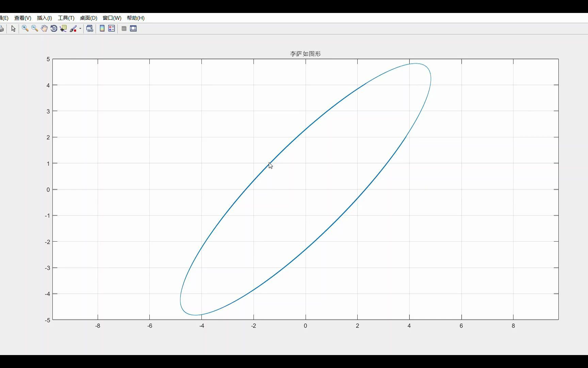Viewport: 588px width, 368px height.
Task: Click the x-axis tick label -4
Action: (x=201, y=326)
